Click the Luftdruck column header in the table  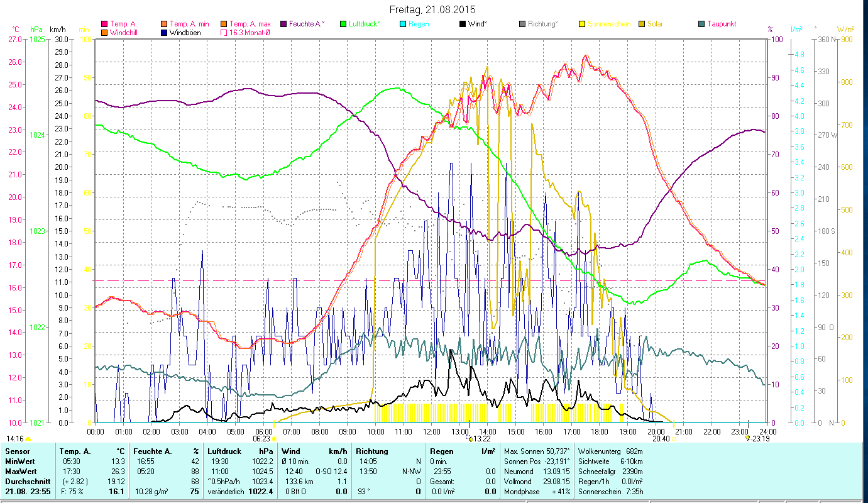(224, 451)
